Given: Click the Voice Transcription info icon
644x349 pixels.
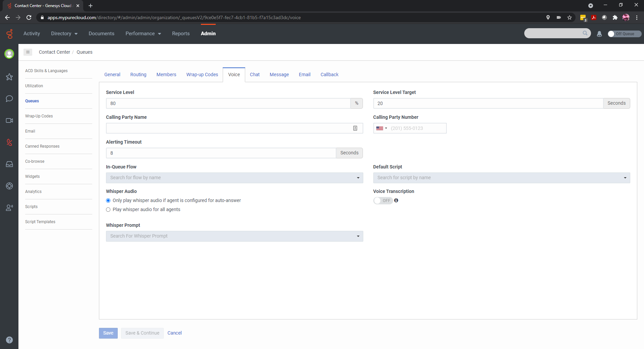Looking at the screenshot, I should [396, 200].
